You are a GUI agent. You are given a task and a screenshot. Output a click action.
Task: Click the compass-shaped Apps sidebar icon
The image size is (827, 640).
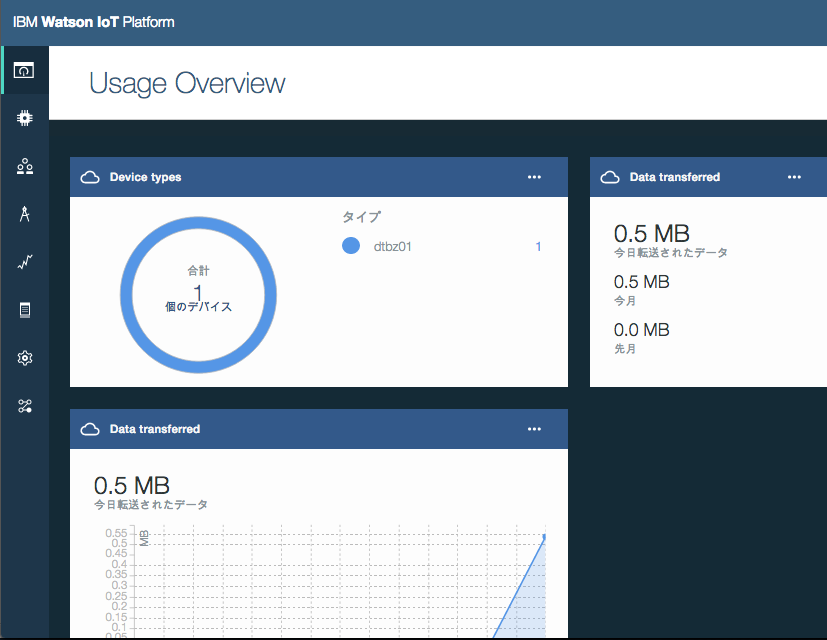point(24,213)
